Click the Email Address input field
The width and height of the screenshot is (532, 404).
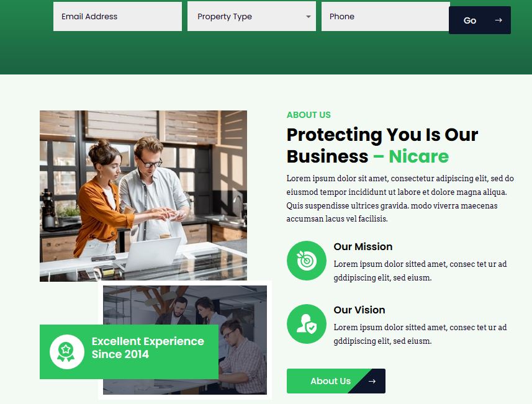point(117,16)
